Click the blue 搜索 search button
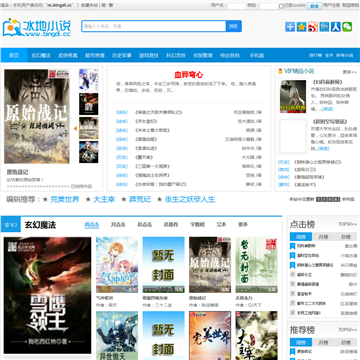The width and height of the screenshot is (360, 360). [x=234, y=26]
